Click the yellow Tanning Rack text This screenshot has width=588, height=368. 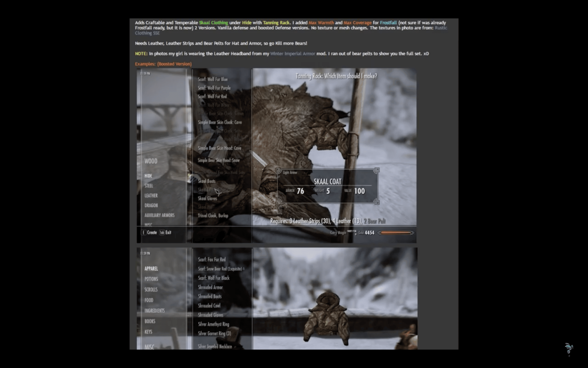pos(276,23)
